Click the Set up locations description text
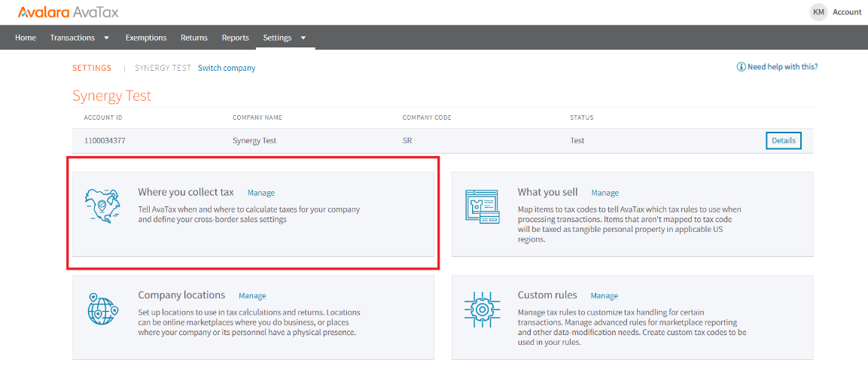The height and width of the screenshot is (372, 868). pyautogui.click(x=249, y=323)
